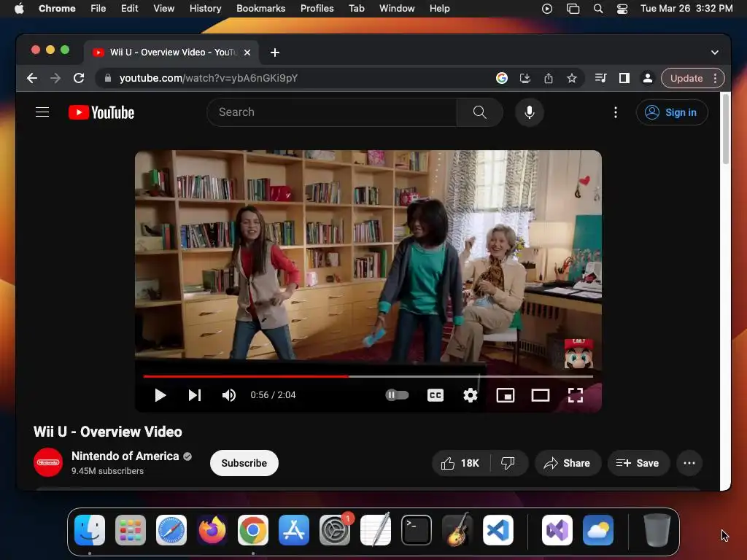Open Bookmarks menu
The height and width of the screenshot is (560, 747).
click(x=261, y=9)
